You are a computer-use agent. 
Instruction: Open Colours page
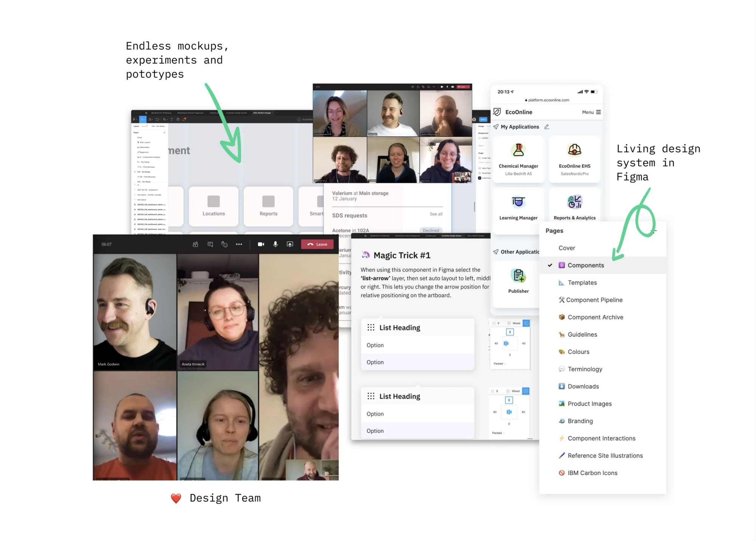tap(603, 352)
